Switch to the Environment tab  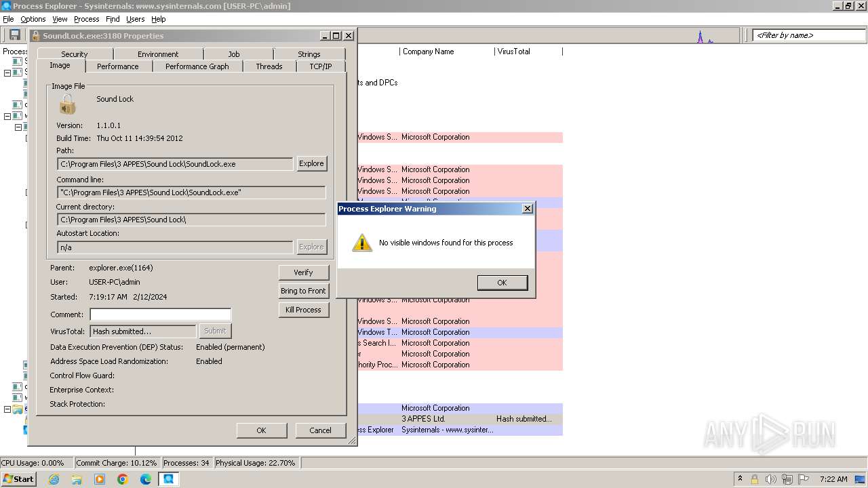158,54
